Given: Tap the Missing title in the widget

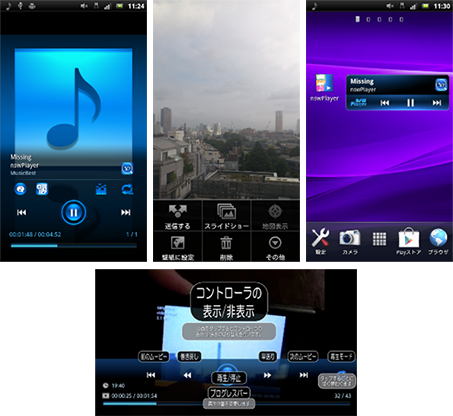Looking at the screenshot, I should coord(362,81).
